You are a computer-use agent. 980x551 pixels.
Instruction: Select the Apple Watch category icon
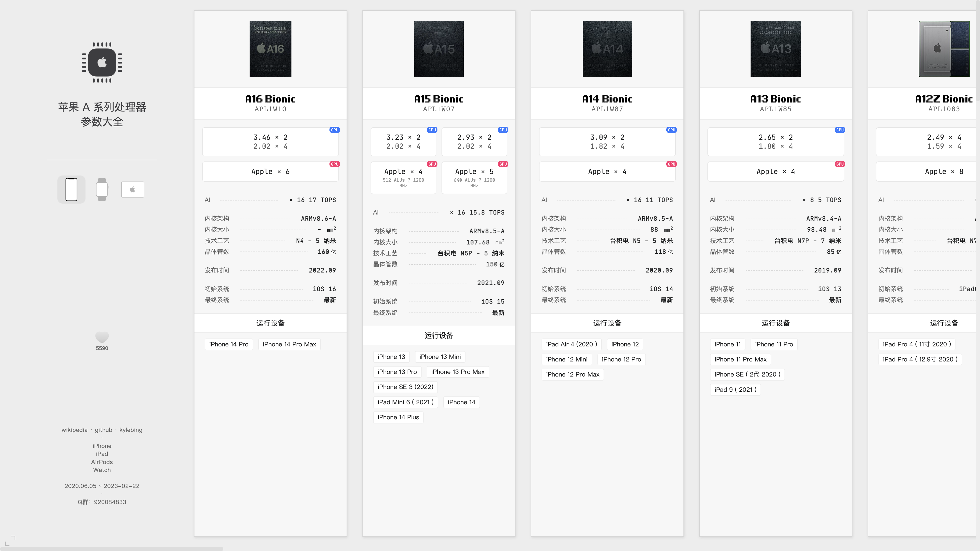102,189
